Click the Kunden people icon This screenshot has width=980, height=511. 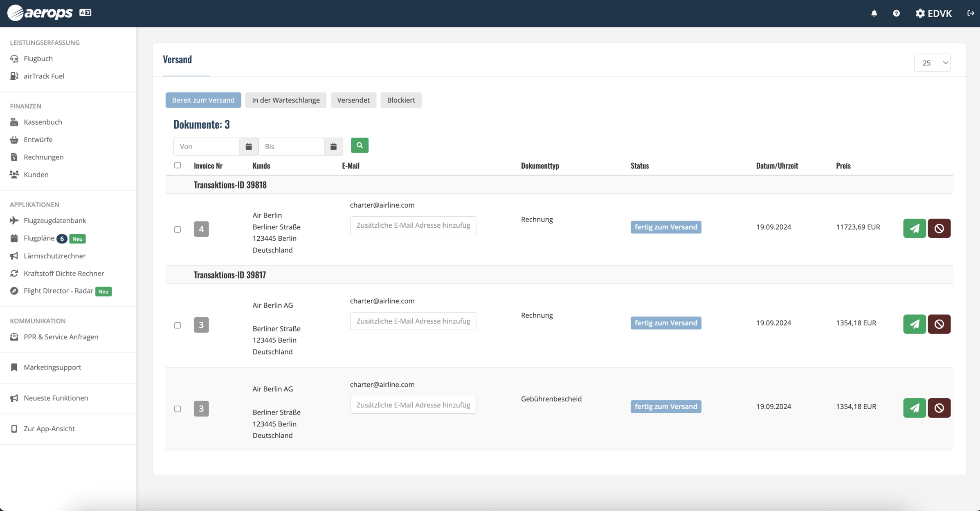point(14,175)
